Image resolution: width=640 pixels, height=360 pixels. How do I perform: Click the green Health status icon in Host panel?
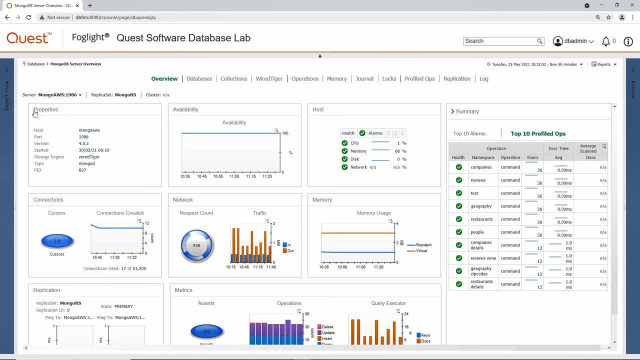[x=362, y=133]
